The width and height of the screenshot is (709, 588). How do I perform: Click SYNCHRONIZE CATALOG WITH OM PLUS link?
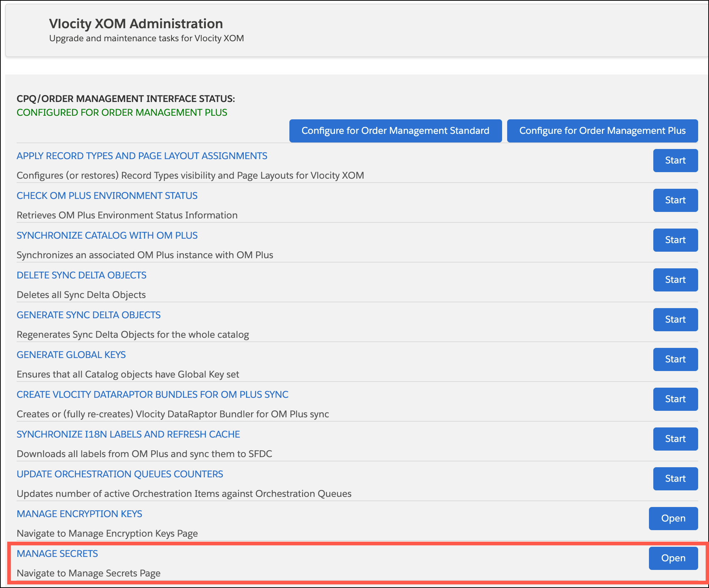107,235
